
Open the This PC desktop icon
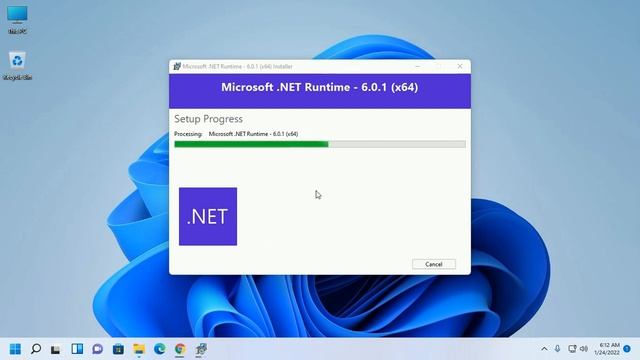[17, 19]
